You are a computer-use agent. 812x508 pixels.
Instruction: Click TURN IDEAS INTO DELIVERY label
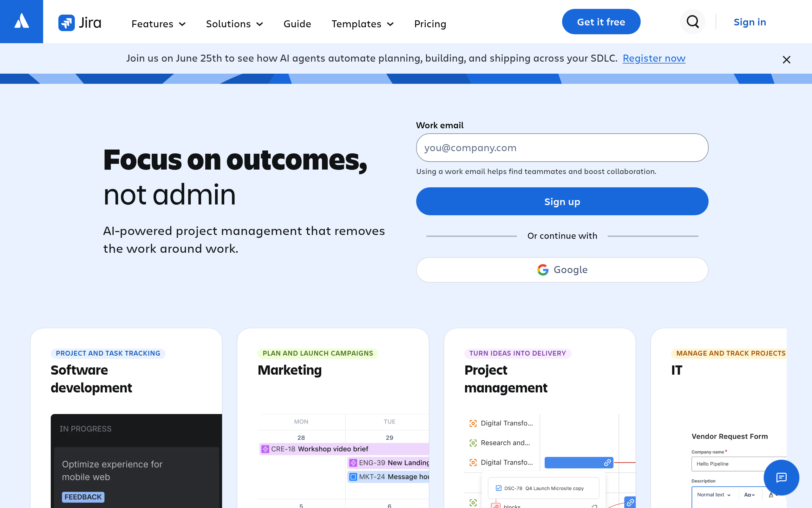517,353
